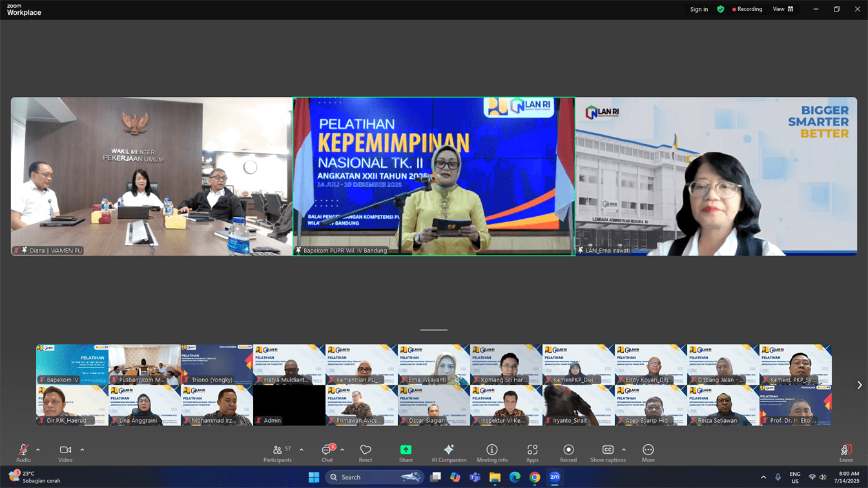Click the Dir.PJK_Haerud... thumbnail

pyautogui.click(x=72, y=405)
